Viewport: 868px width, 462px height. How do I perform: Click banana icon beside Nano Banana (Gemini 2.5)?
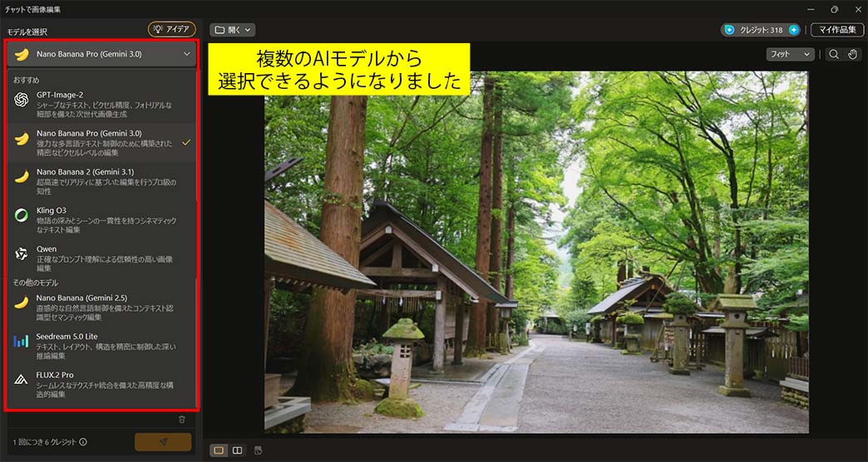(x=21, y=302)
